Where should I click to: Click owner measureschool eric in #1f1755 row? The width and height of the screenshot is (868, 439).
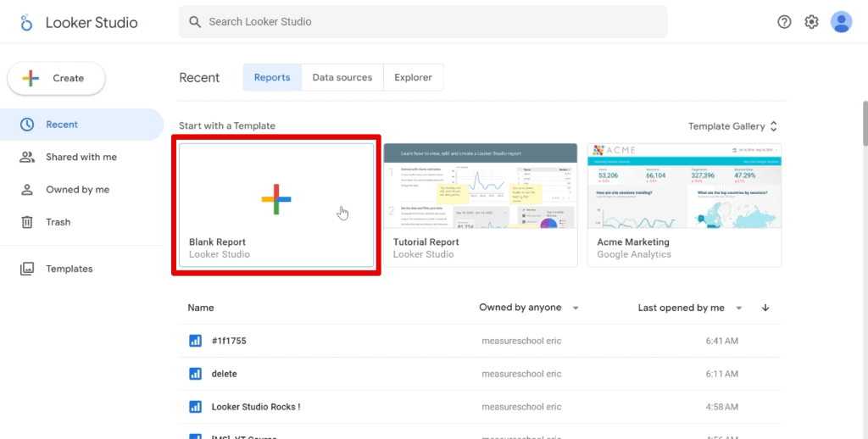pyautogui.click(x=521, y=341)
